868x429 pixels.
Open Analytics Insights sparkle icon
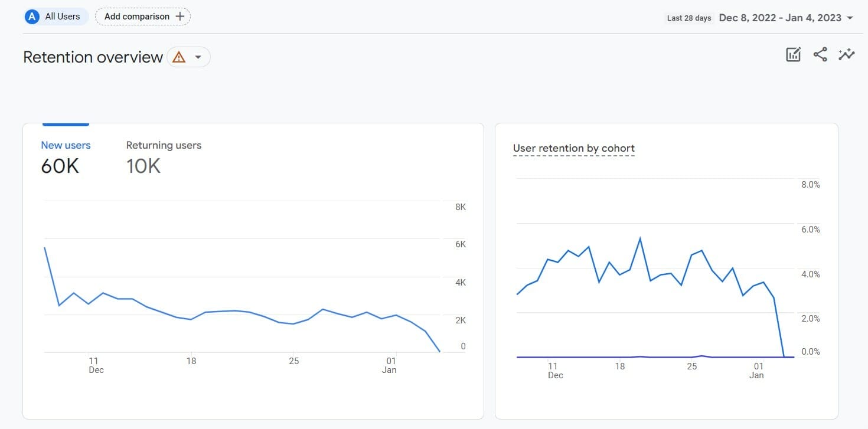(847, 54)
